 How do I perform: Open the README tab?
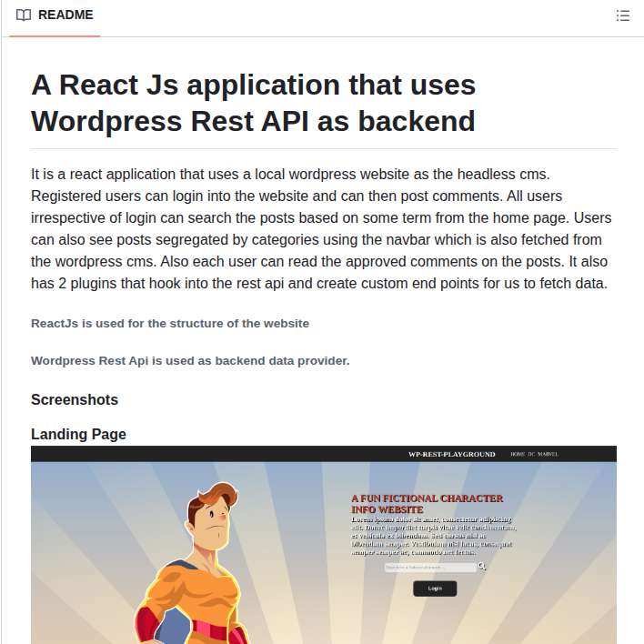(55, 15)
